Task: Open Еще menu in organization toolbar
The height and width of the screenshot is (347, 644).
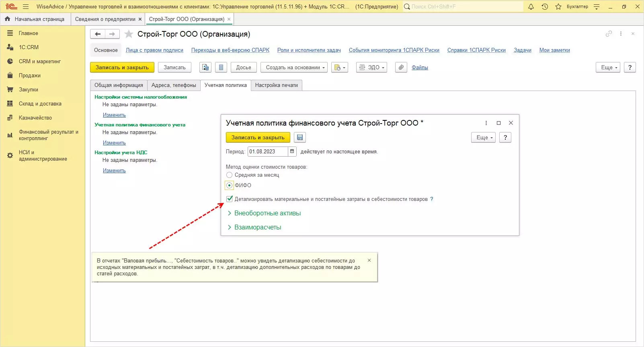Action: pyautogui.click(x=608, y=67)
